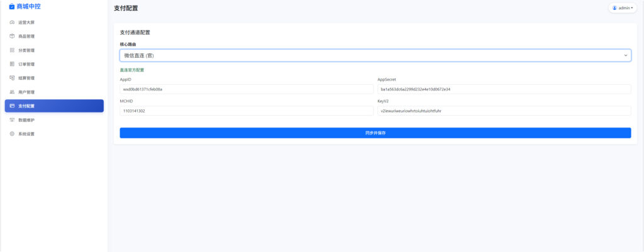Screen dimensions: 644x252
Task: Focus the AppID input field
Action: pyautogui.click(x=247, y=89)
